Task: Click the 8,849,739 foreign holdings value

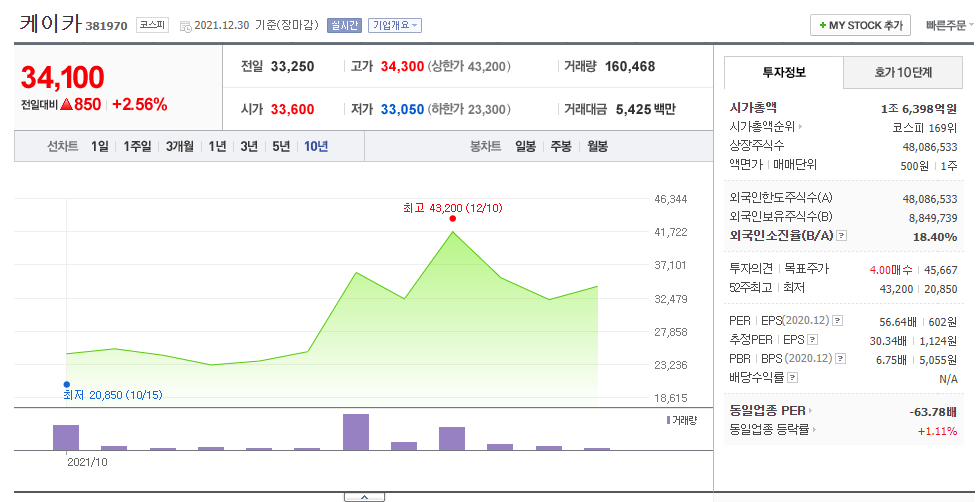Action: click(x=932, y=218)
